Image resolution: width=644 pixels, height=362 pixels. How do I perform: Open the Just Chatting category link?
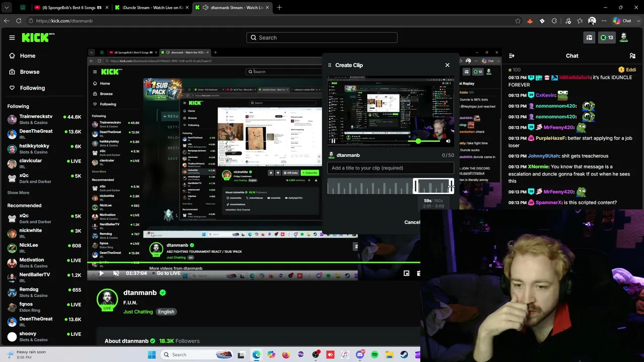pyautogui.click(x=138, y=312)
